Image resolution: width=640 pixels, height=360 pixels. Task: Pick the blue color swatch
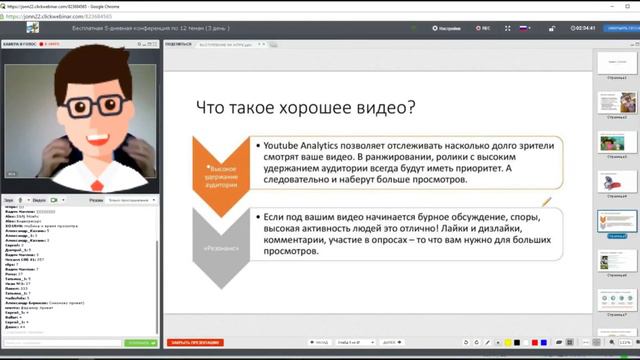click(544, 342)
